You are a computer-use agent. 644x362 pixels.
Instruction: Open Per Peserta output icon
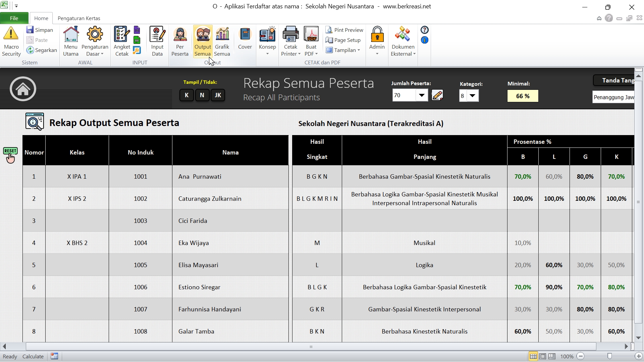[x=180, y=35]
